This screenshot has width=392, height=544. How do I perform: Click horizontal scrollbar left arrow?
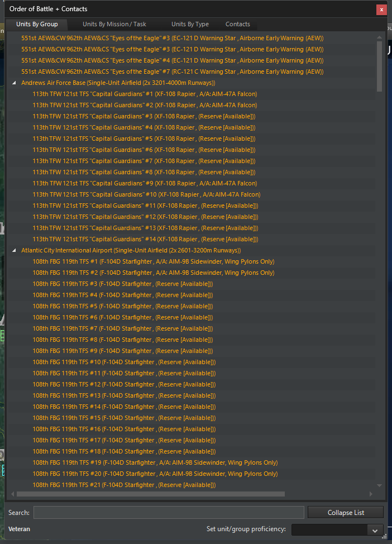pos(13,494)
